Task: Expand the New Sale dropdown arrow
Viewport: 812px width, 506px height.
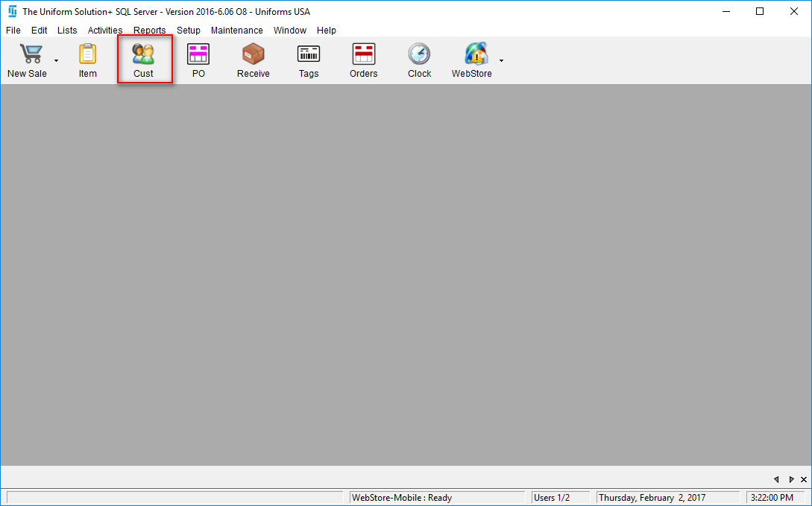Action: point(56,60)
